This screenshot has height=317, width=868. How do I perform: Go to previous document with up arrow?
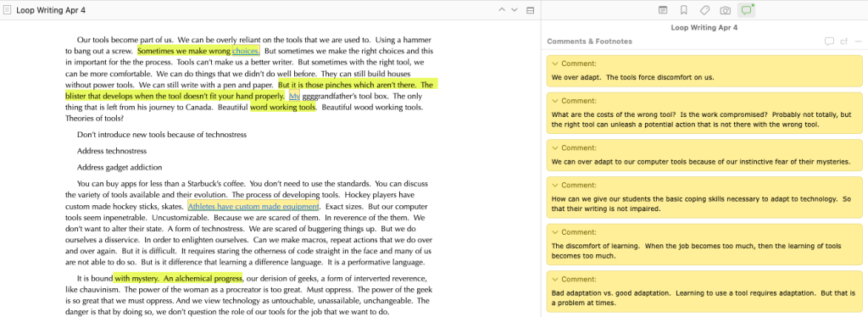point(502,10)
